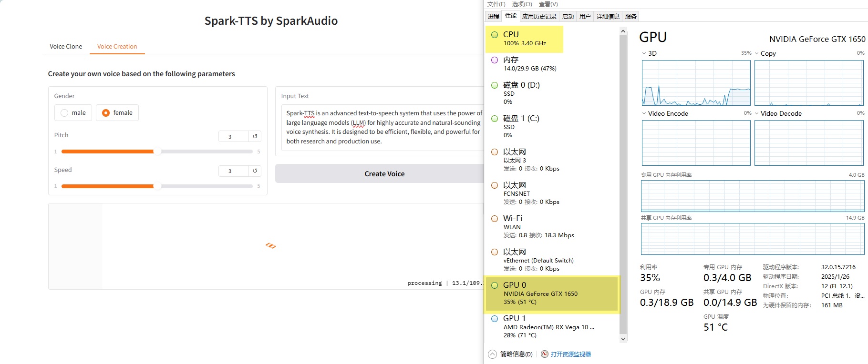Open the 用户 tab
The width and height of the screenshot is (868, 364).
pyautogui.click(x=585, y=16)
